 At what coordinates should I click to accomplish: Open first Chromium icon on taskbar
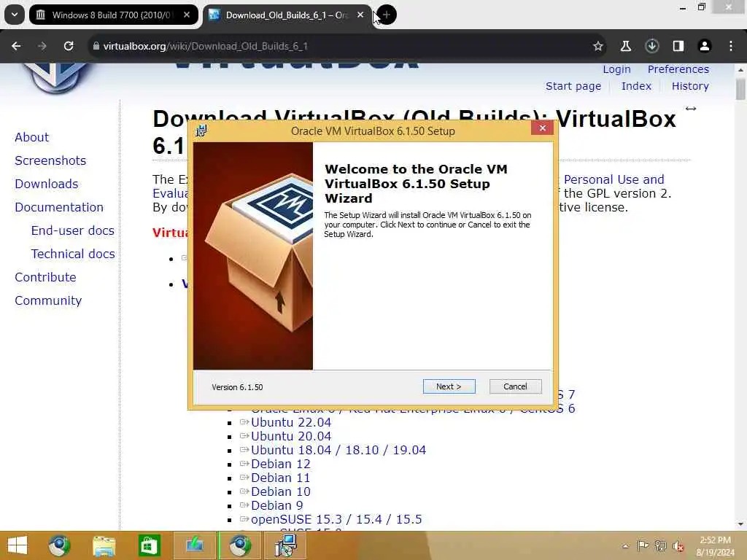[x=59, y=545]
